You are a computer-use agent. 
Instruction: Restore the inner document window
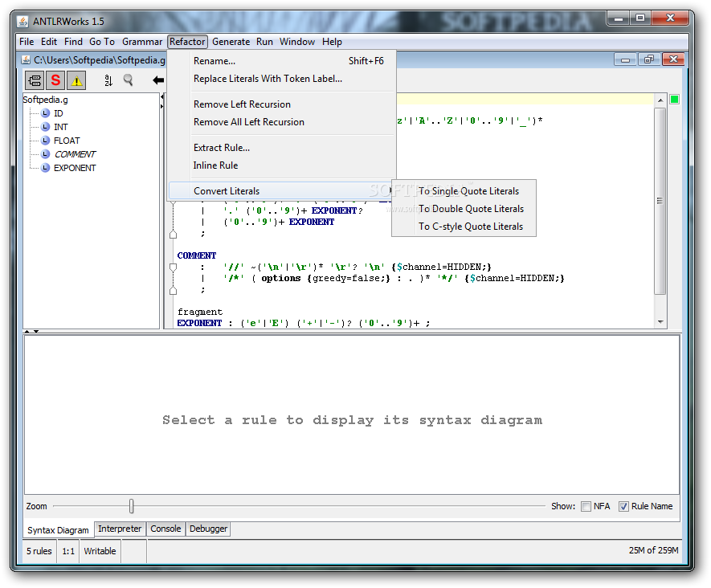tap(649, 59)
